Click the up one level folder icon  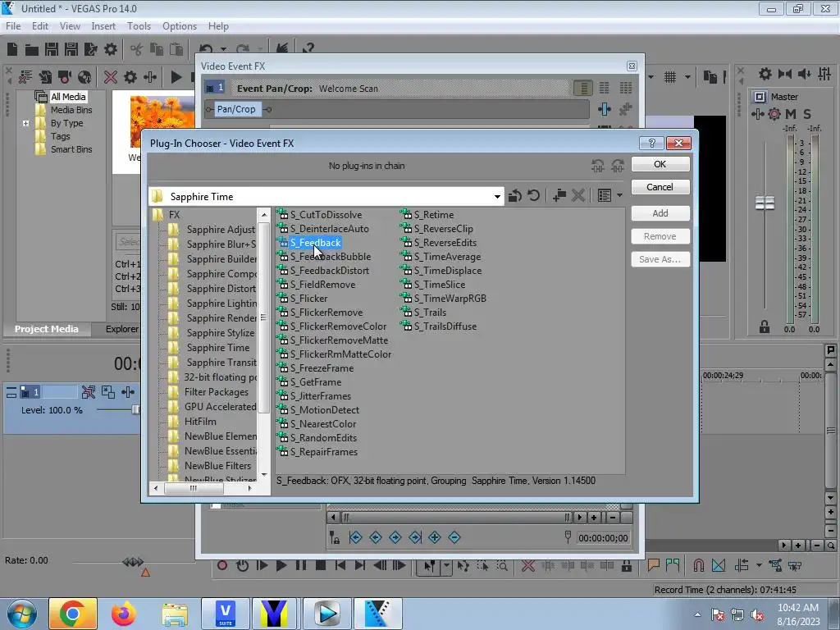(515, 195)
